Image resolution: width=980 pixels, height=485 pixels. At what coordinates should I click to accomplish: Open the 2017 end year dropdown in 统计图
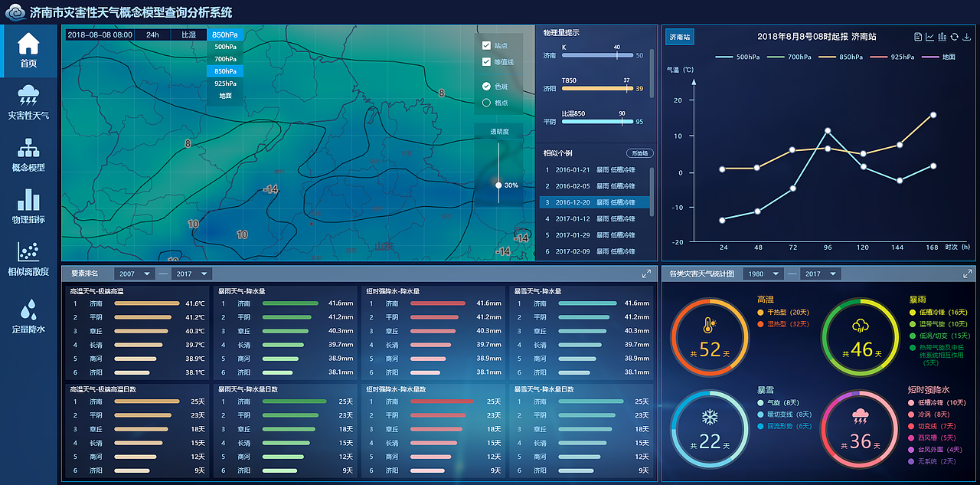[820, 274]
